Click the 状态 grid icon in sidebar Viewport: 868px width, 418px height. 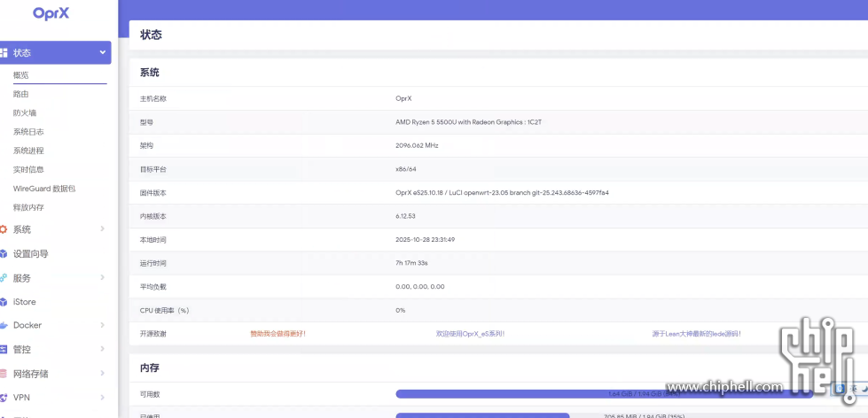pos(4,53)
